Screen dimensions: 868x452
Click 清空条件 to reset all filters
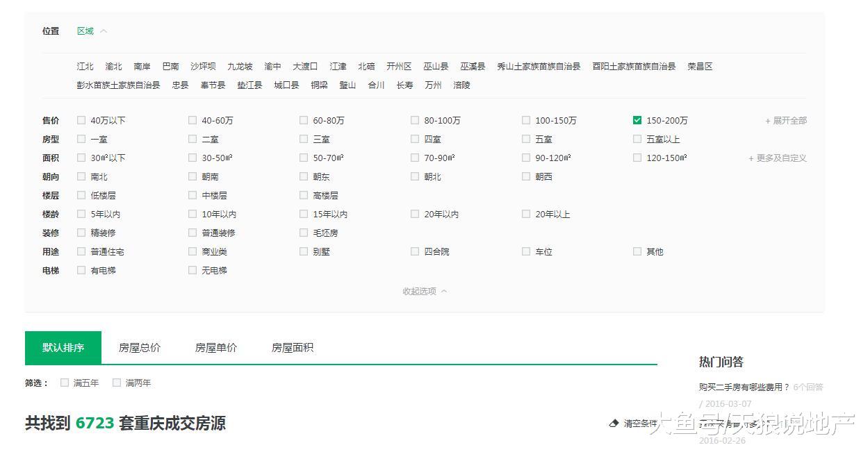[639, 422]
